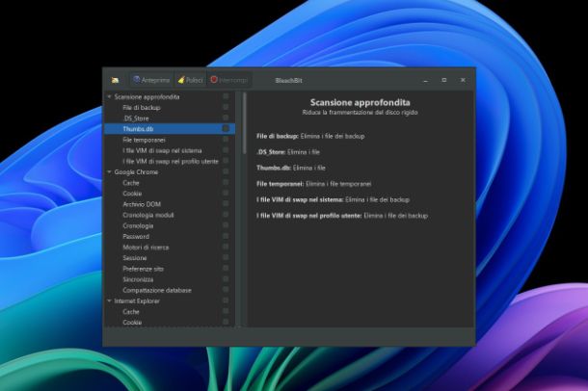Tick the Internet Explorer group checkbox
Screen dimensions: 588x391
pos(226,300)
